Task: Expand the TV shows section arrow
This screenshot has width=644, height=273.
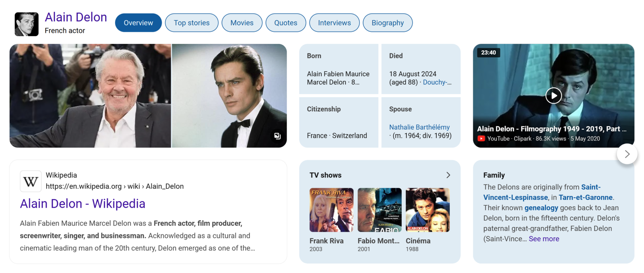Action: coord(448,175)
